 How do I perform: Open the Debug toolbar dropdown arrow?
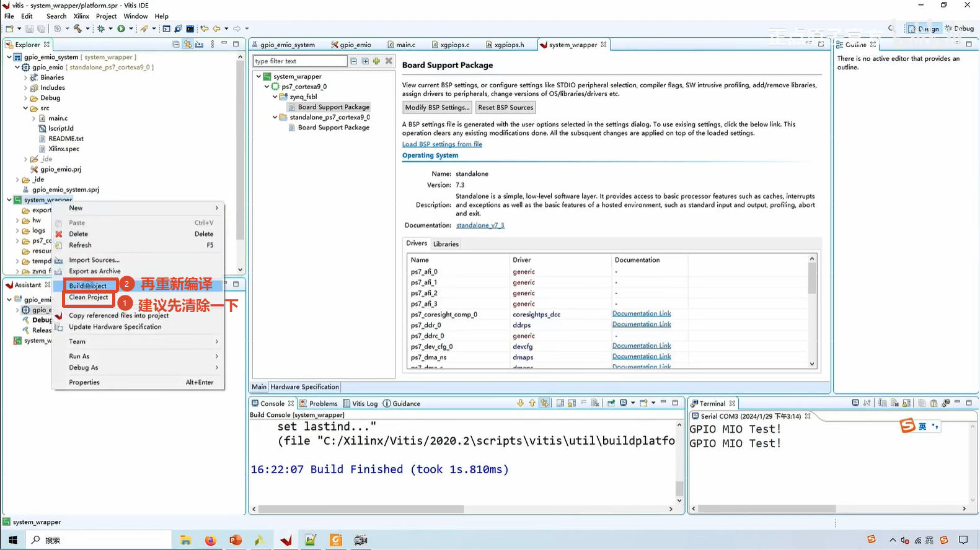(110, 28)
